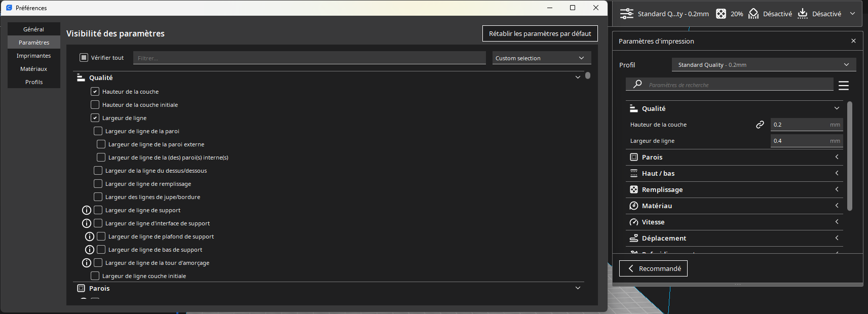Image resolution: width=868 pixels, height=314 pixels.
Task: Click the Preferences settings list scrollbar
Action: click(x=588, y=75)
